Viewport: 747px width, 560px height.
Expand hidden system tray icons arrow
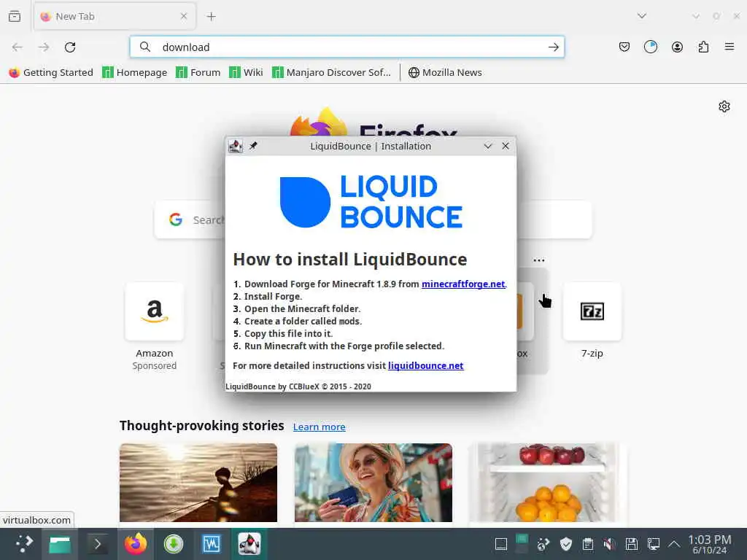pos(674,544)
